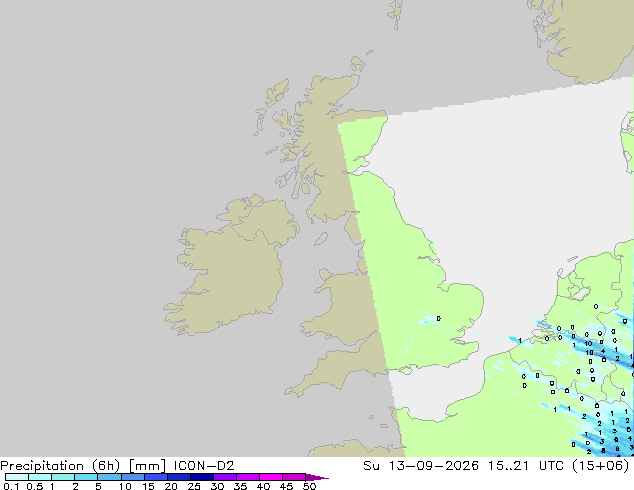The width and height of the screenshot is (634, 490).
Task: Click the 40–45 mm magenta legend swatch
Action: click(271, 477)
